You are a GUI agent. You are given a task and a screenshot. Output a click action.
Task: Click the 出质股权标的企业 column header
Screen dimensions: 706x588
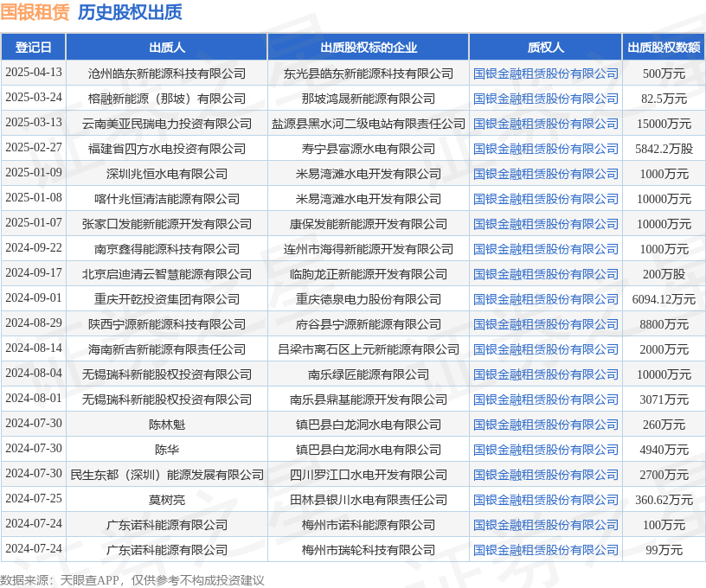click(369, 47)
